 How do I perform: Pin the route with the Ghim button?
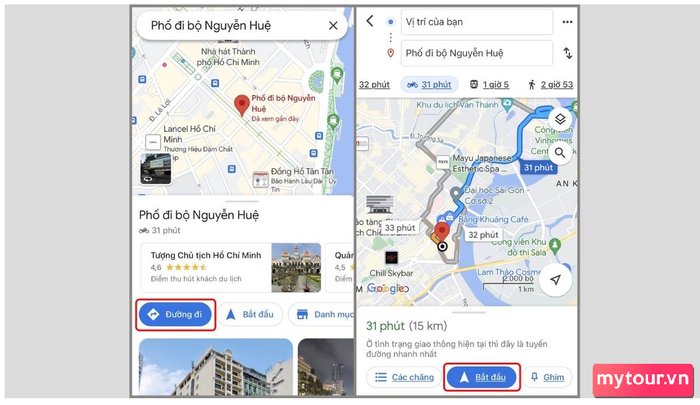point(547,377)
